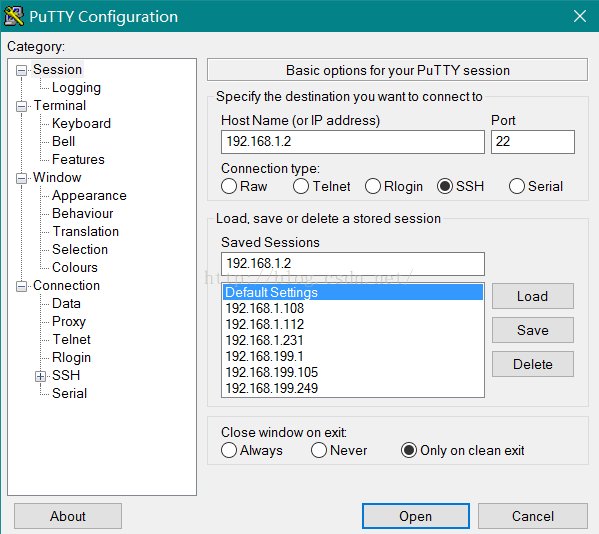Open the Keyboard category
The height and width of the screenshot is (534, 599).
[x=81, y=123]
